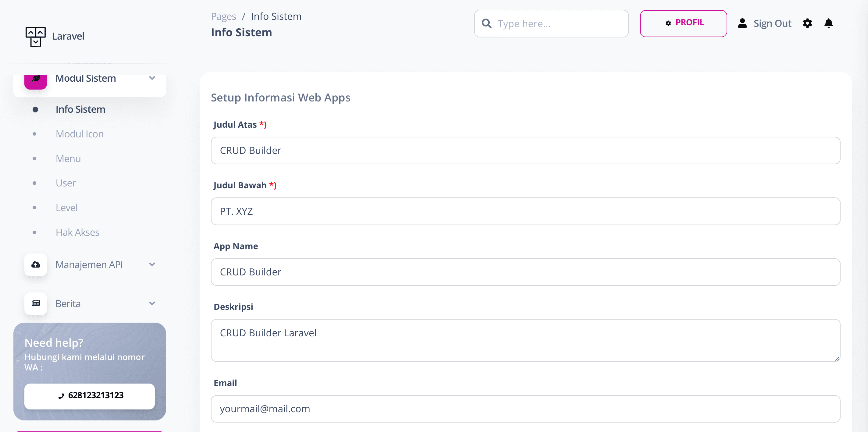The height and width of the screenshot is (432, 868).
Task: Click the Berita newspaper icon
Action: 35,303
